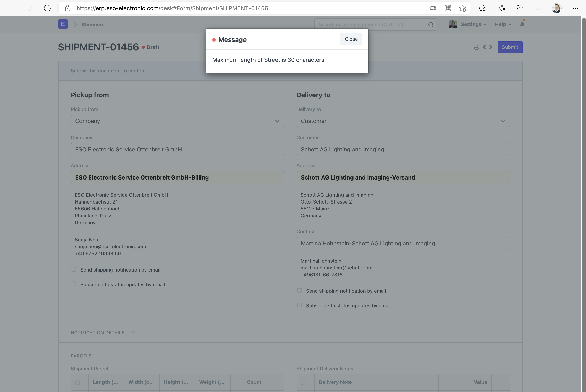Click the browser page reload icon
The width and height of the screenshot is (586, 392).
coord(47,8)
